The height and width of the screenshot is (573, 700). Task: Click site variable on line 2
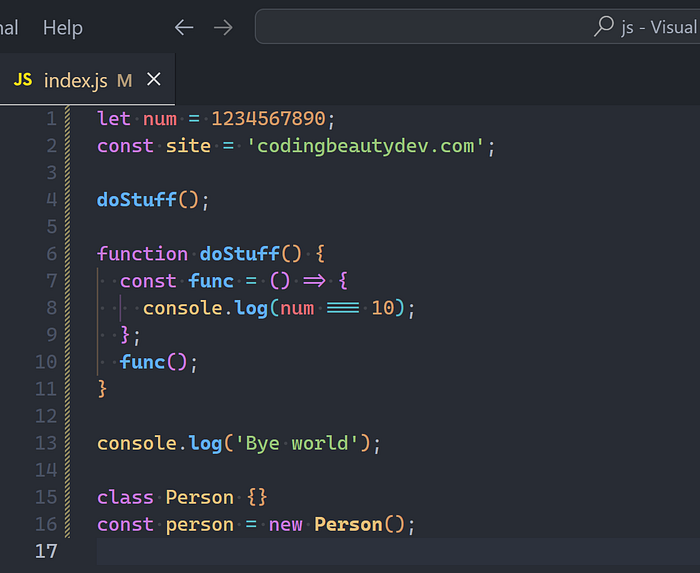click(188, 146)
